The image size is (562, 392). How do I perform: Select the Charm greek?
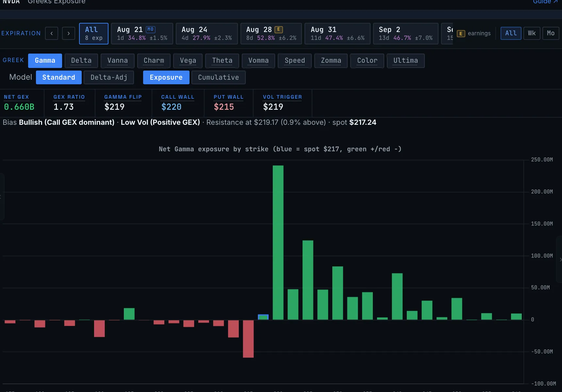[154, 61]
